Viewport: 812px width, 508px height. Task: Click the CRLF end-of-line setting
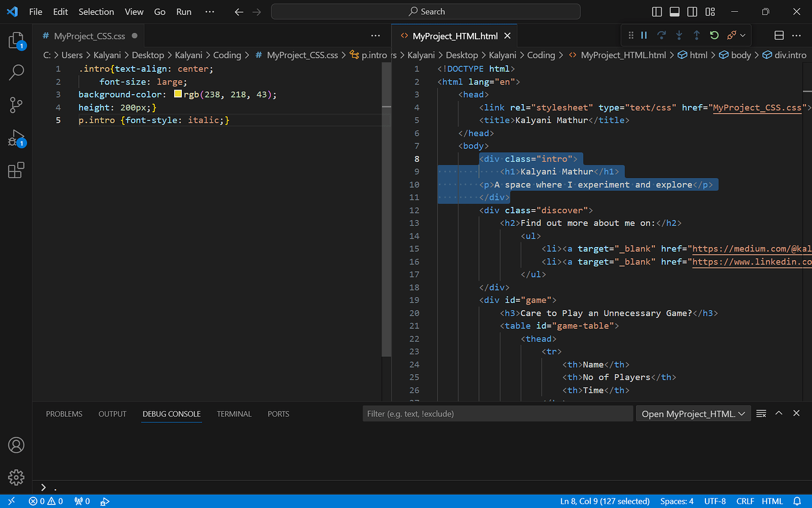(x=745, y=502)
